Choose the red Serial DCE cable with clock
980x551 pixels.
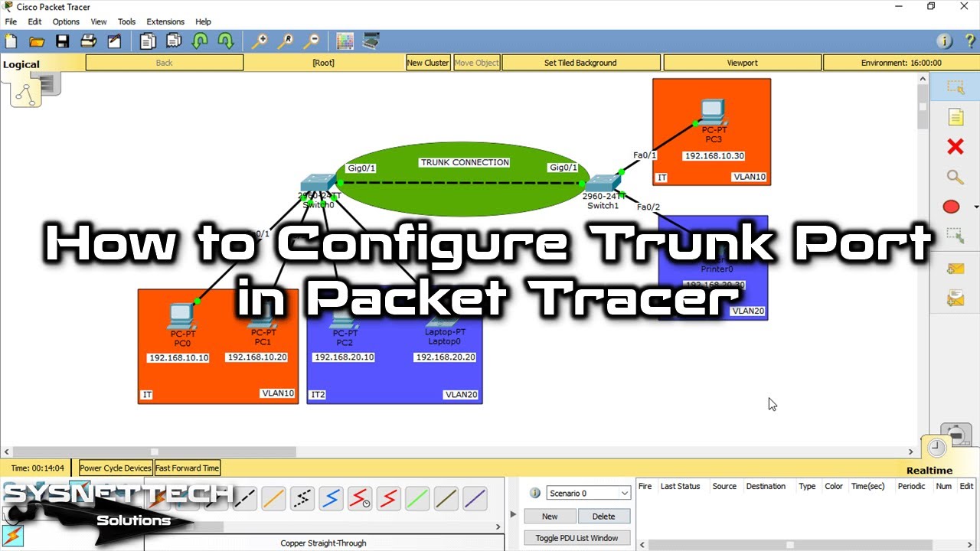pos(361,499)
